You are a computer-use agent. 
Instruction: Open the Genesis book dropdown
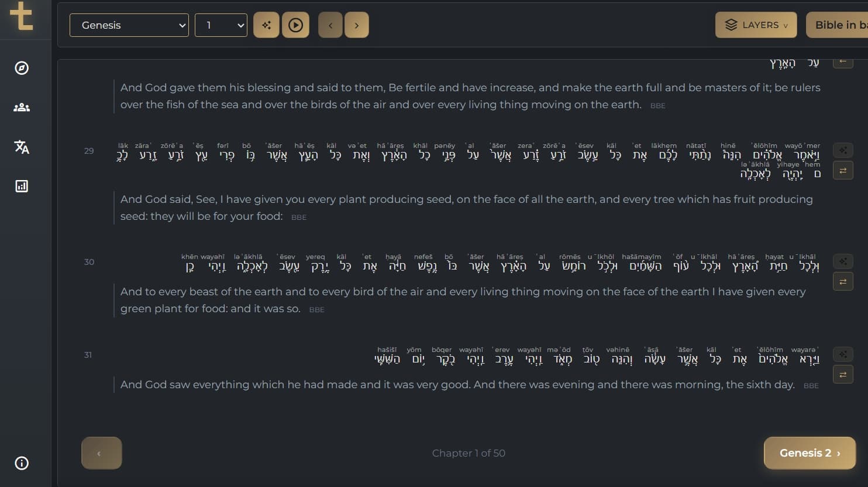[129, 25]
